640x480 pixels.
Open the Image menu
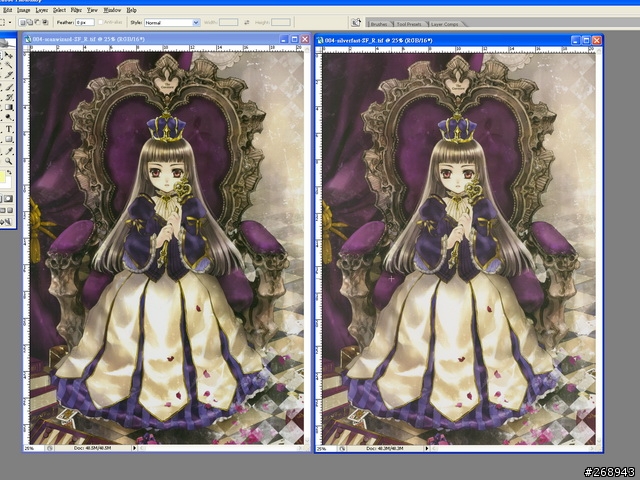pos(23,10)
